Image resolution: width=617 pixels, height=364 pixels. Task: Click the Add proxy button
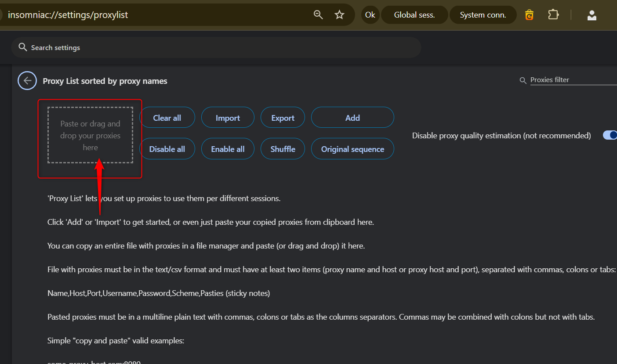click(352, 118)
